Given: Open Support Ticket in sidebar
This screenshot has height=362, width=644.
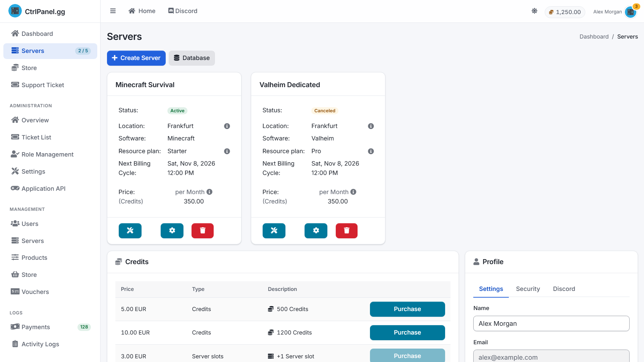Looking at the screenshot, I should [x=50, y=85].
